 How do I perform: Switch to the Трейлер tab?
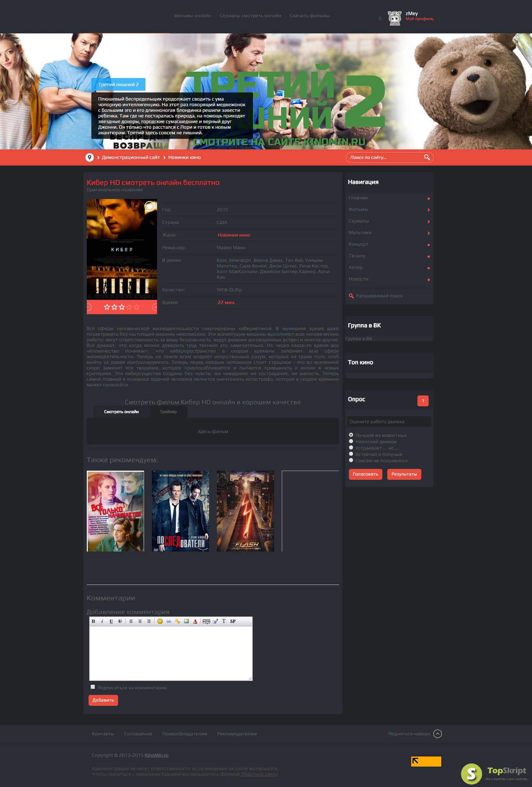[x=168, y=412]
